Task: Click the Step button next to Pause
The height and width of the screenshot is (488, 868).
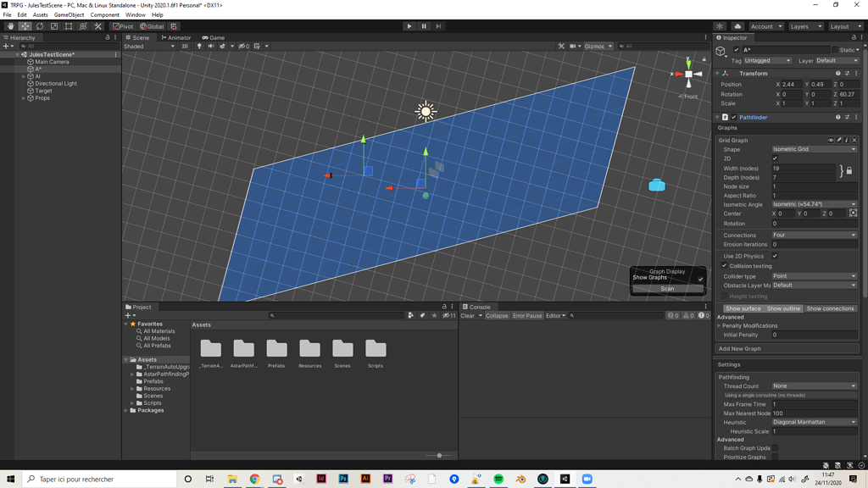Action: click(x=437, y=25)
